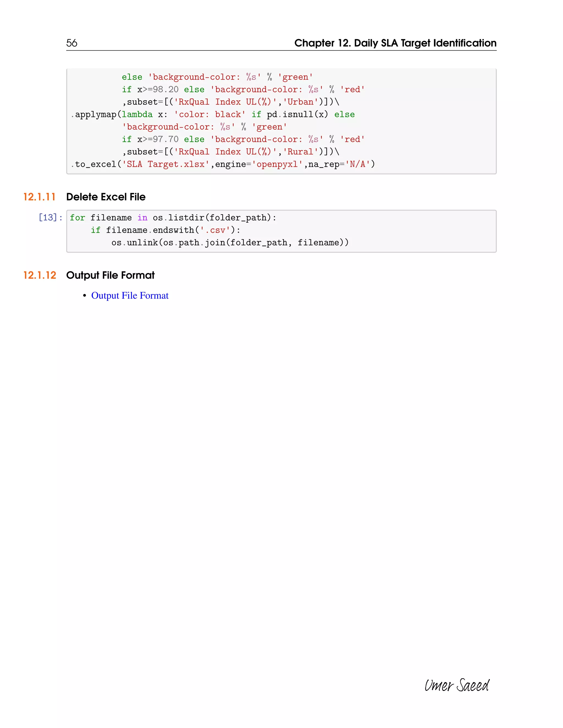The width and height of the screenshot is (563, 728).
Task: Click the '.applymap(lambda x:' code line
Action: [x=212, y=114]
